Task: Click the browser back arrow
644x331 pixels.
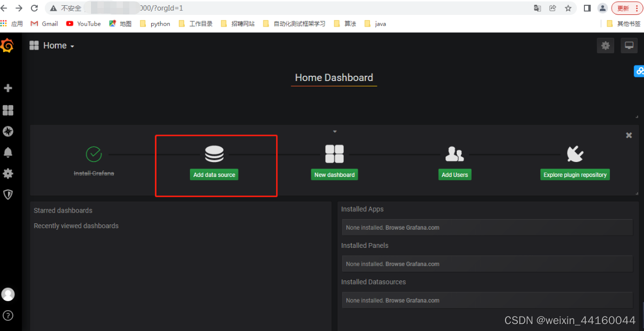Action: click(5, 8)
